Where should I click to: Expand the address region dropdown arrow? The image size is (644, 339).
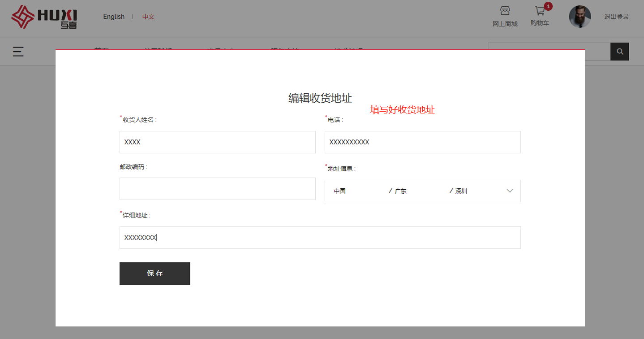pos(510,191)
